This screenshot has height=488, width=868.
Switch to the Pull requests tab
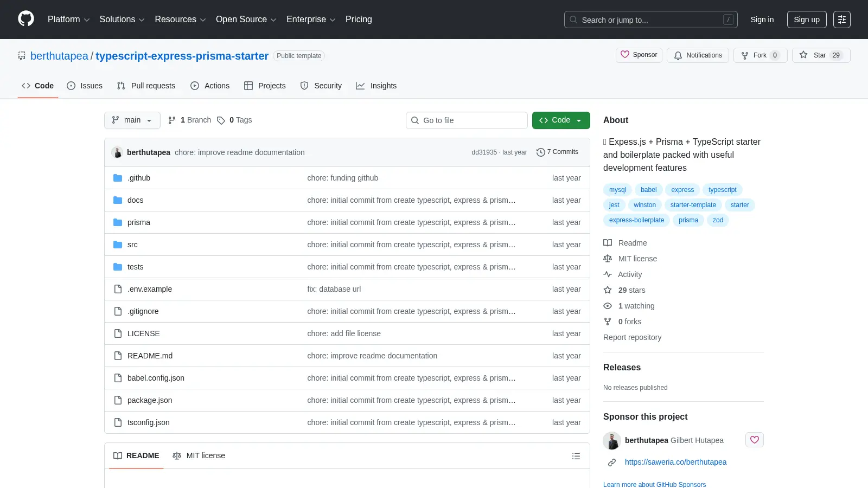146,86
